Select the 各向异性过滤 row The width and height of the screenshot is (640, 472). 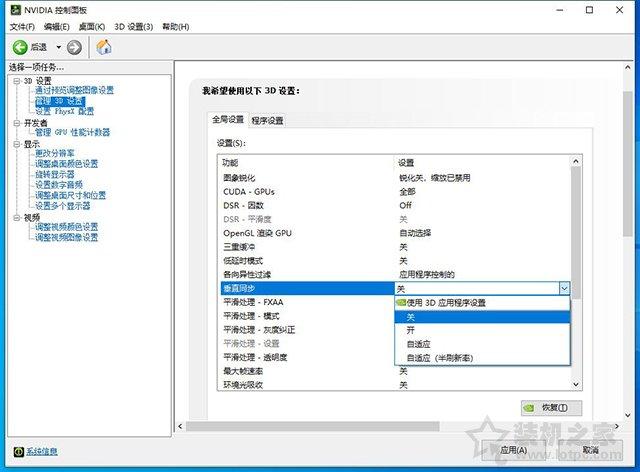tap(395, 274)
